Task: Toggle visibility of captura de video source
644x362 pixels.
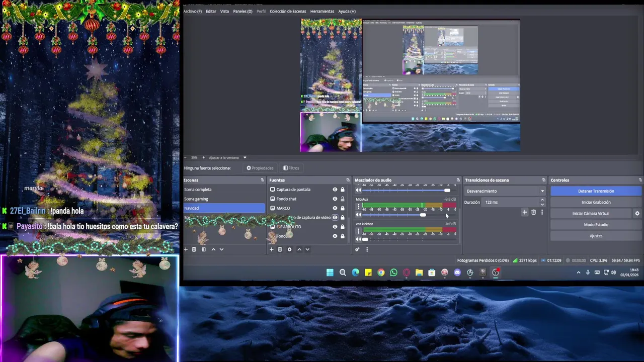Action: [335, 217]
